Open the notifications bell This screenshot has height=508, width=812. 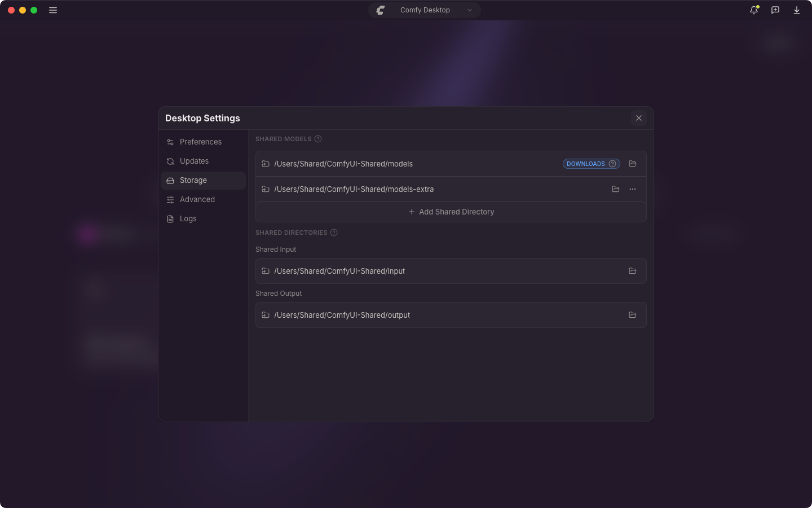[x=754, y=10]
